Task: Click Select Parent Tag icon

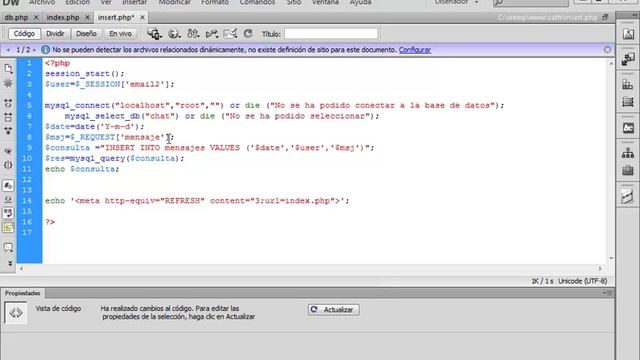Action: (x=8, y=151)
